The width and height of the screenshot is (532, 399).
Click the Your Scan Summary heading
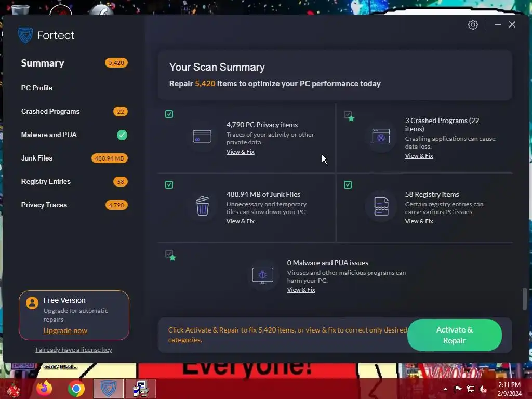217,67
